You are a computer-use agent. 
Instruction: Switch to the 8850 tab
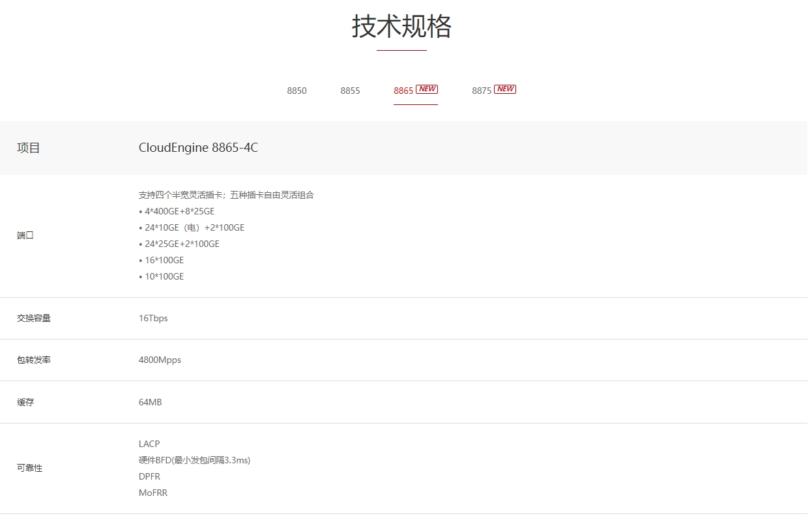coord(297,91)
